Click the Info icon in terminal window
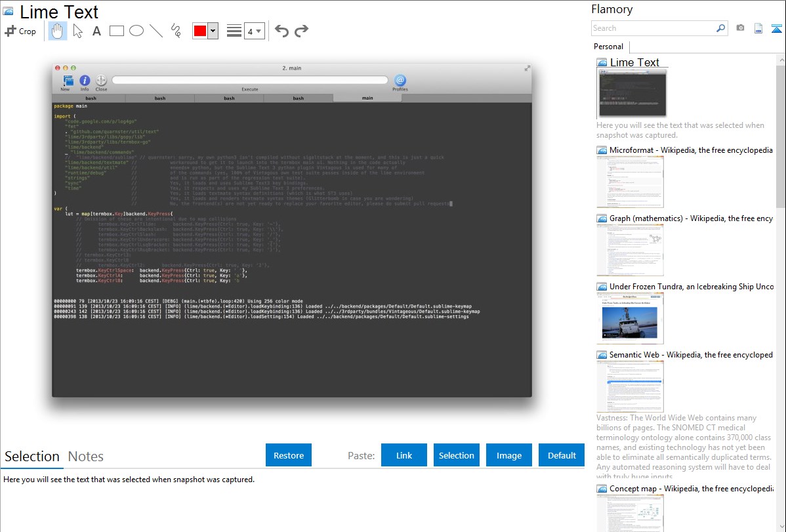786x532 pixels. coord(85,80)
